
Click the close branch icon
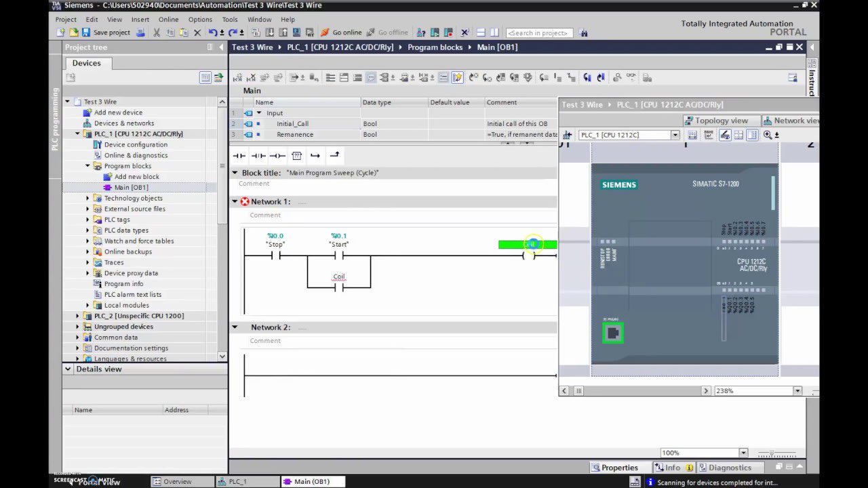pyautogui.click(x=334, y=156)
